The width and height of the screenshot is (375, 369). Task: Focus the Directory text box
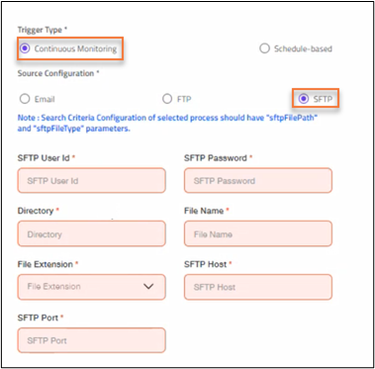[92, 234]
